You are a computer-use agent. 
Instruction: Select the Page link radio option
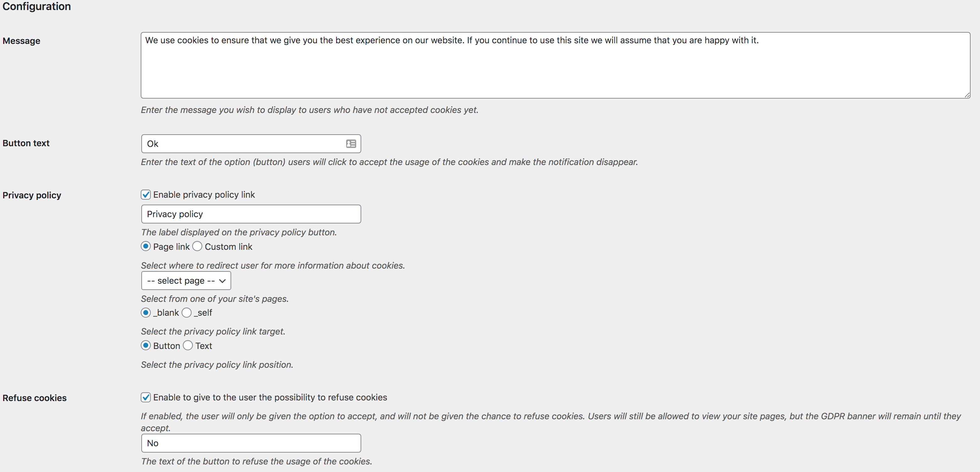[x=146, y=246]
